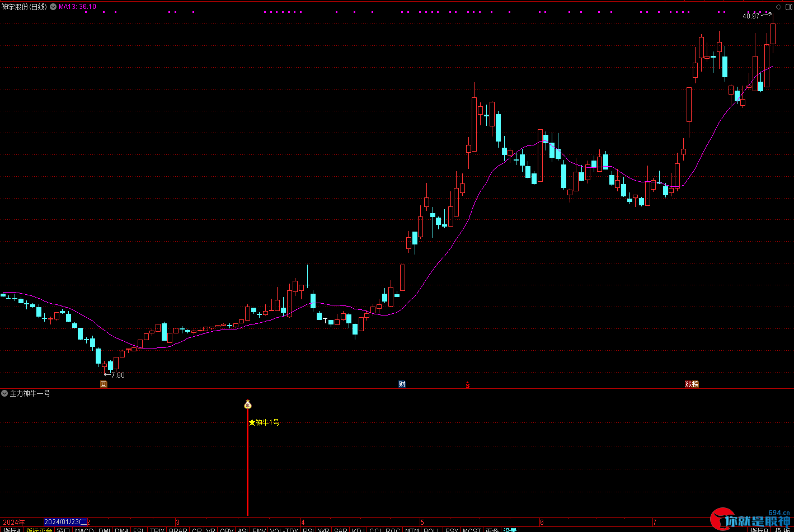Select the 窗口 tab
794x532 pixels.
pyautogui.click(x=64, y=529)
